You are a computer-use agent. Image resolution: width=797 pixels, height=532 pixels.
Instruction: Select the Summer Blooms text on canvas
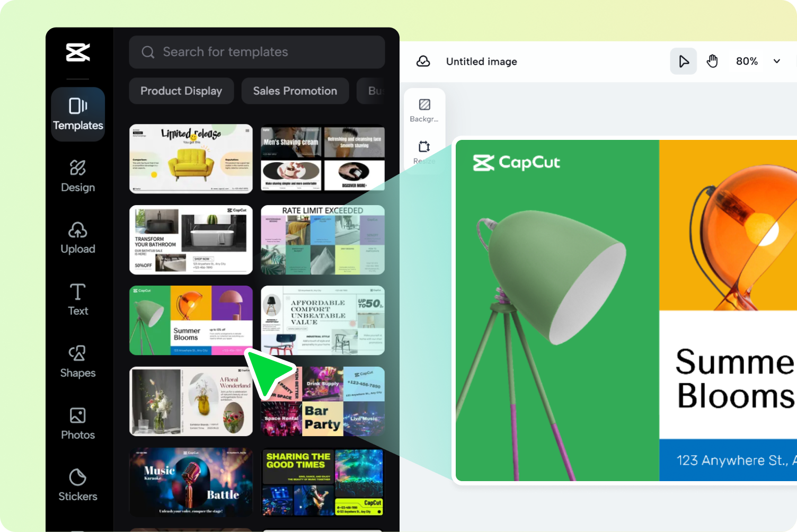(736, 378)
